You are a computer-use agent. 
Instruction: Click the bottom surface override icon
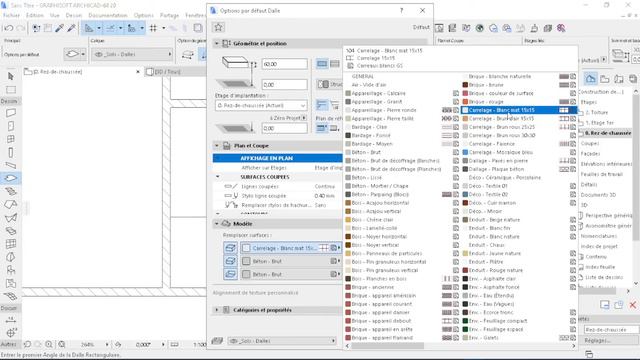pyautogui.click(x=230, y=274)
